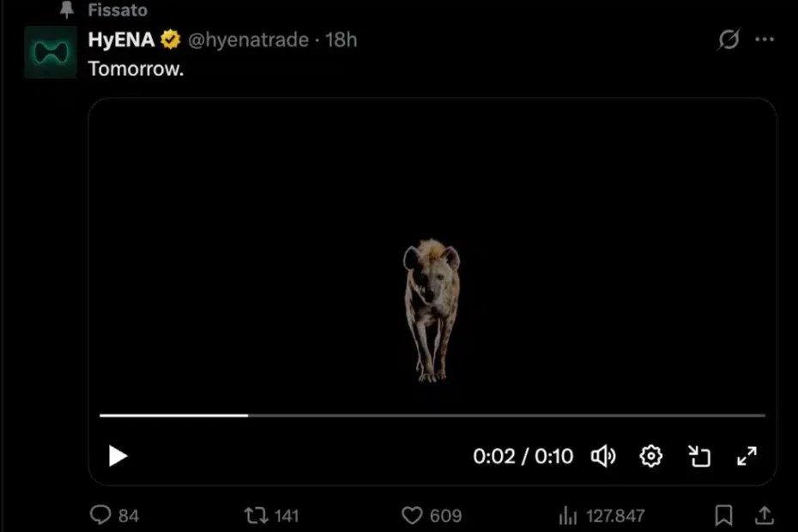Play the HyENA video
The image size is (798, 532).
(118, 456)
